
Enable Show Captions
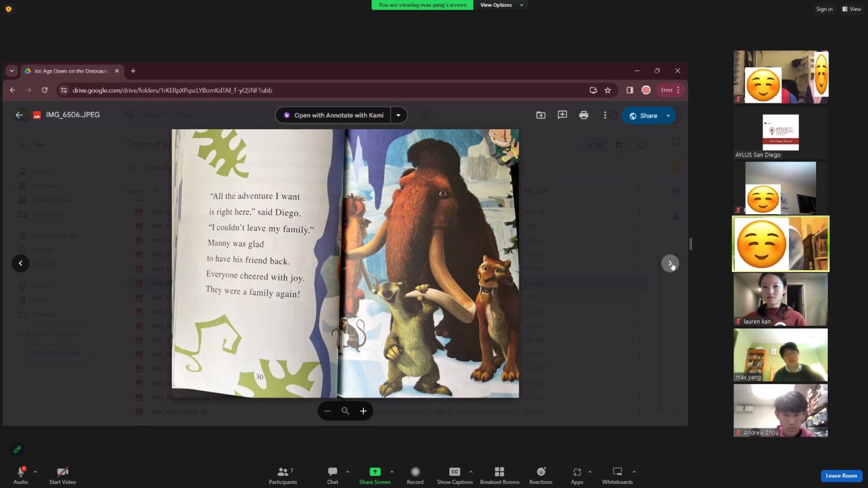[x=454, y=475]
